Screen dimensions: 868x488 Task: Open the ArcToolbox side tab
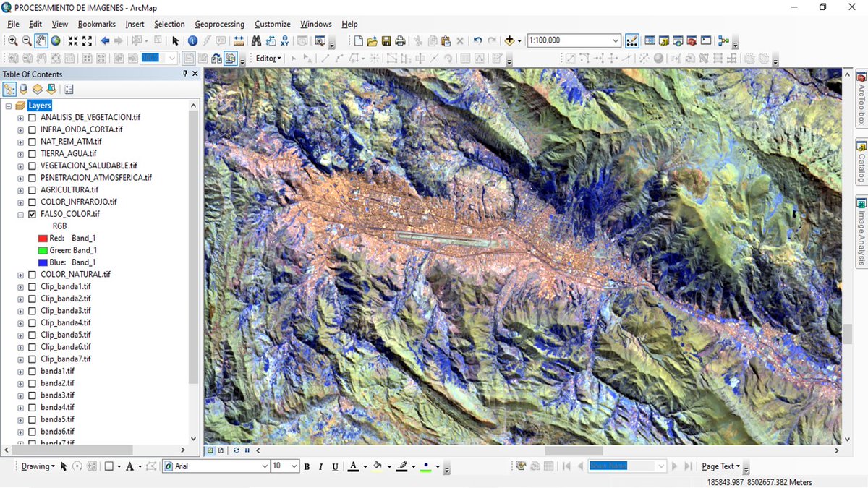[x=861, y=100]
